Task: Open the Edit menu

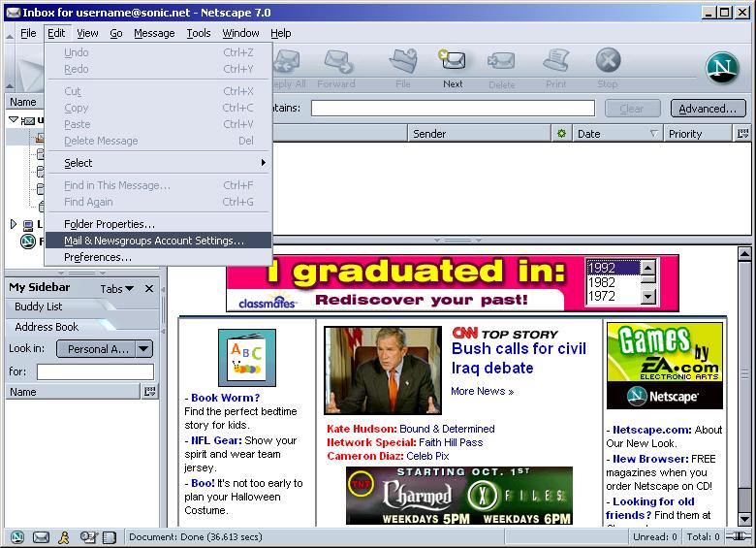Action: click(56, 33)
